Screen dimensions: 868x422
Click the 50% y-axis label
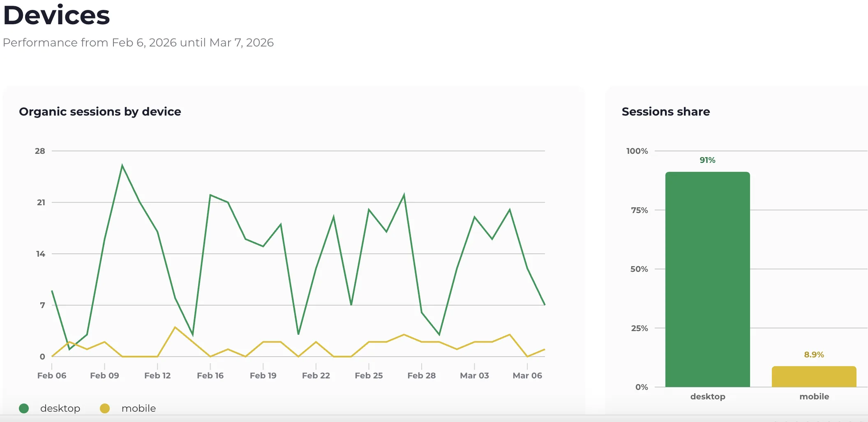[x=639, y=269]
